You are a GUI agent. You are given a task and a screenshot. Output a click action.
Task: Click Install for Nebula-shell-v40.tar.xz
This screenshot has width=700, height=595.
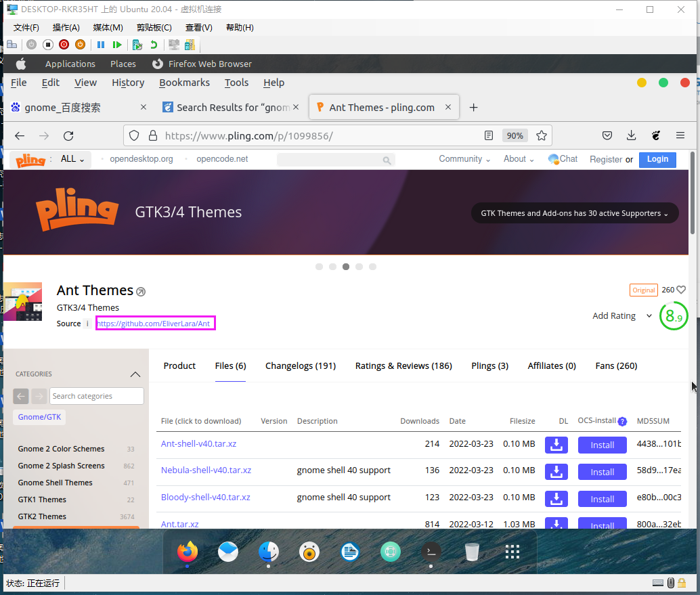603,472
